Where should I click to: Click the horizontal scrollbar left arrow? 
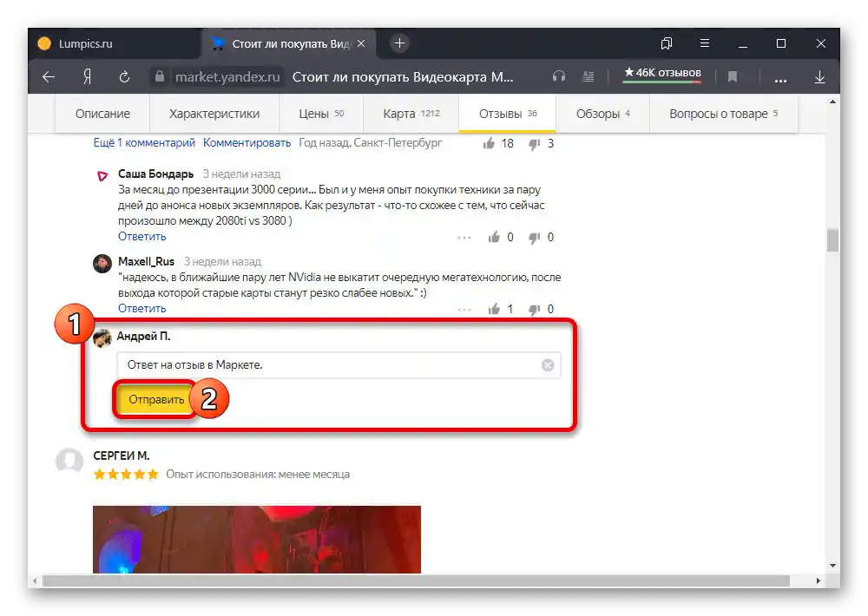pos(35,580)
